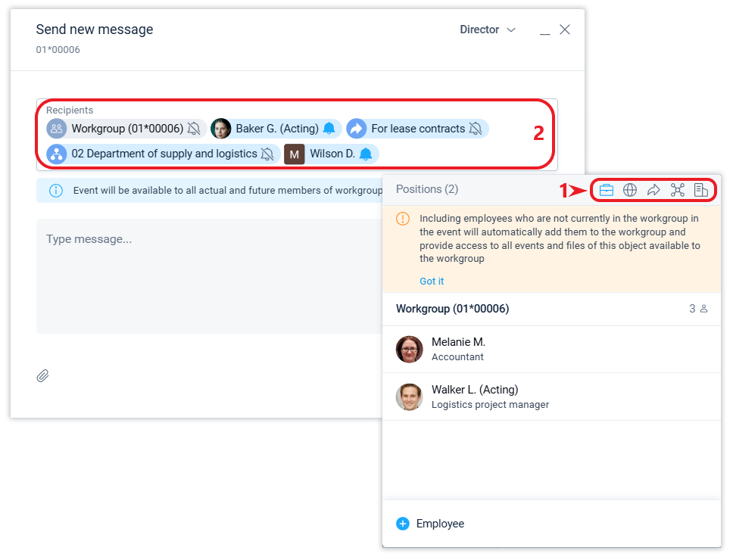Click the Type message text field

204,272
